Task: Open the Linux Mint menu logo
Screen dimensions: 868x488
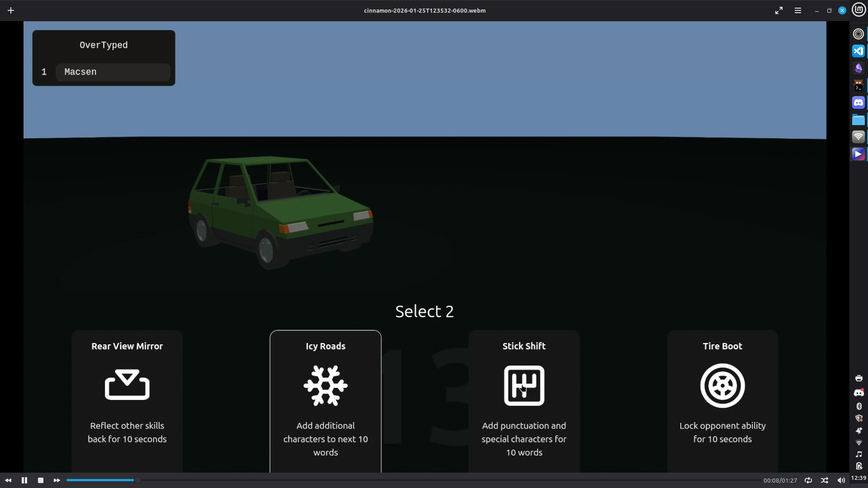Action: [x=859, y=9]
